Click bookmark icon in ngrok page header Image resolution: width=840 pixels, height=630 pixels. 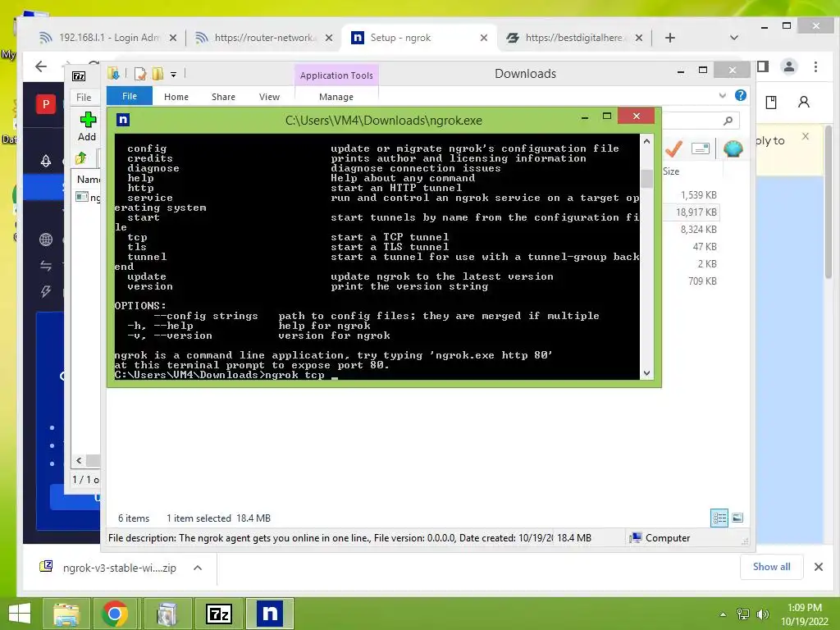771,103
